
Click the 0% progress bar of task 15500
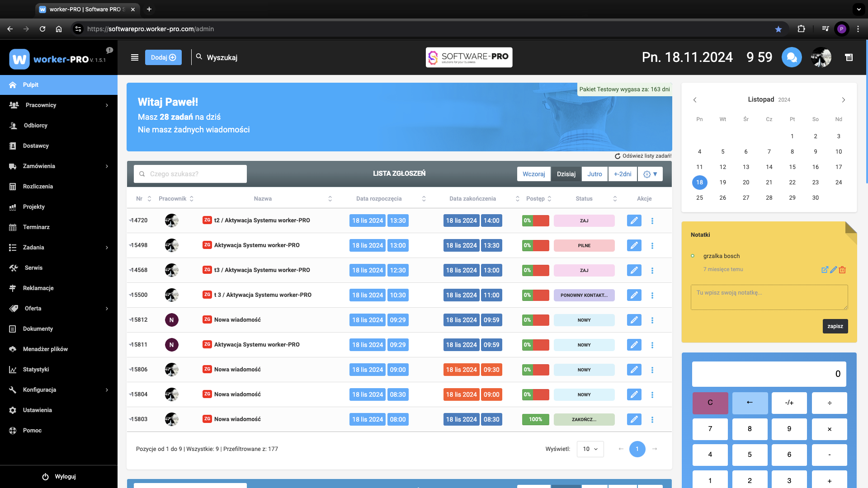(x=535, y=295)
